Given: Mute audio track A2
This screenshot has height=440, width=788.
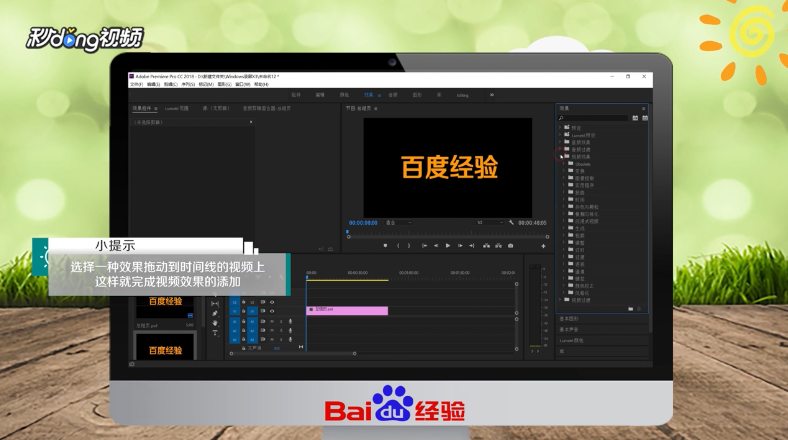Looking at the screenshot, I should tap(272, 331).
